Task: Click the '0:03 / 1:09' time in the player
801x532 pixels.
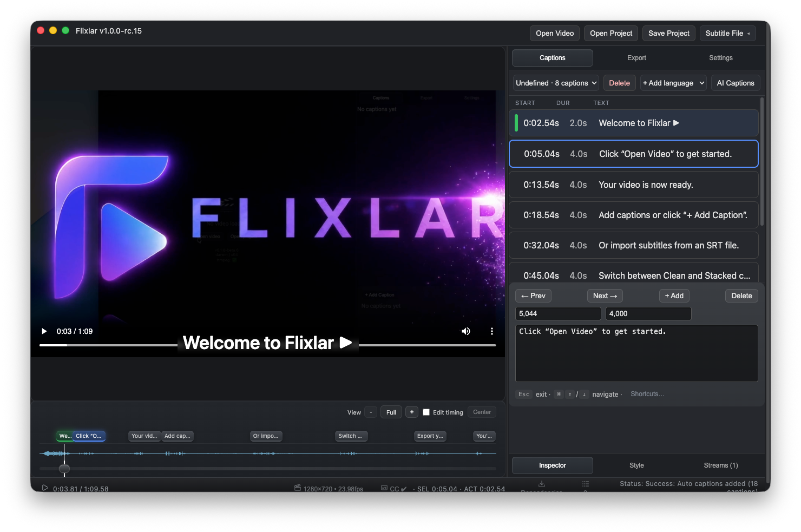Action: [75, 331]
